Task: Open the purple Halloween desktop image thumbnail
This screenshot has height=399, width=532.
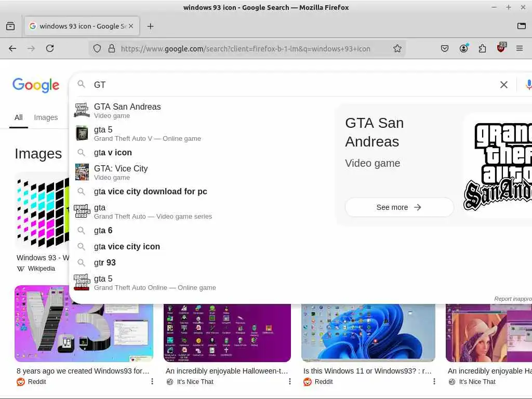Action: (x=227, y=333)
